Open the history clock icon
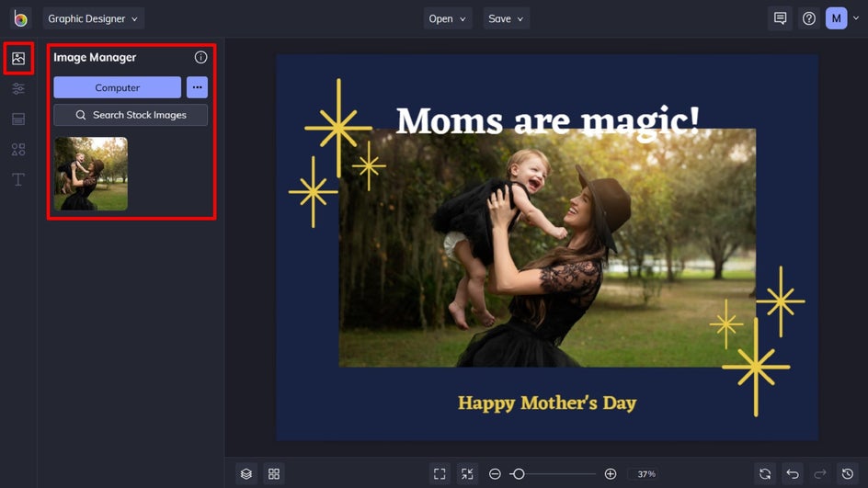 click(848, 473)
